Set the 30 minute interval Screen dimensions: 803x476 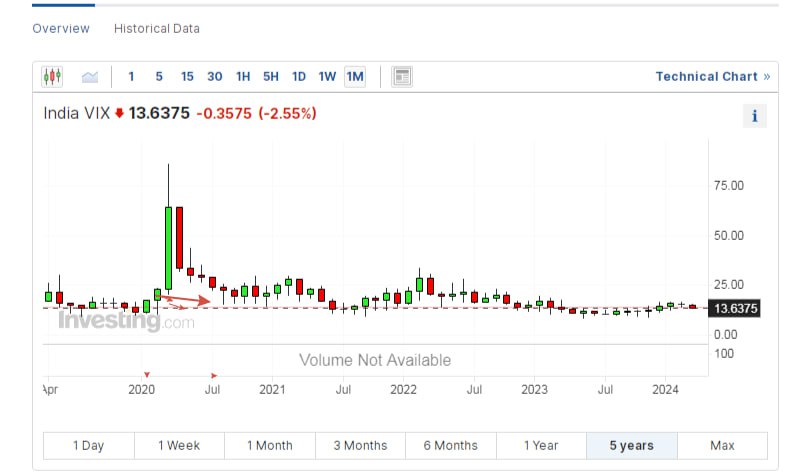pyautogui.click(x=215, y=77)
